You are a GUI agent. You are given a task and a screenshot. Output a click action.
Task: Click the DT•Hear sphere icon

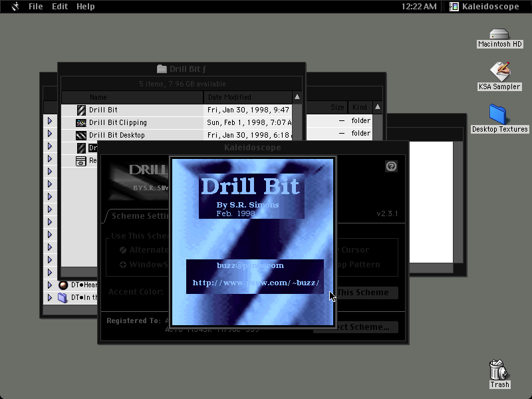63,285
